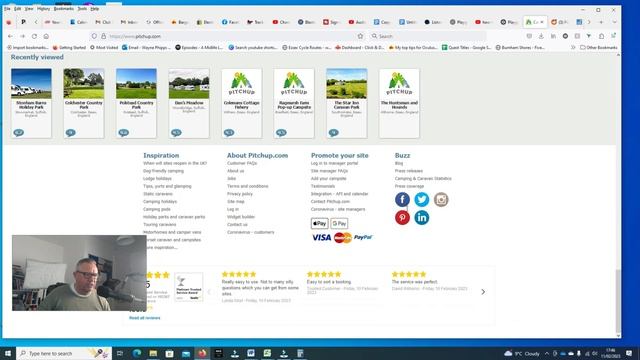Open the notification center icon
Viewport: 640px width, 360px height.
(x=629, y=353)
